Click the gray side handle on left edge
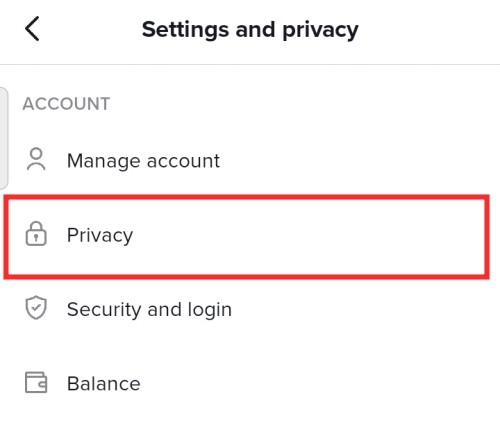The height and width of the screenshot is (428, 500). pos(3,138)
